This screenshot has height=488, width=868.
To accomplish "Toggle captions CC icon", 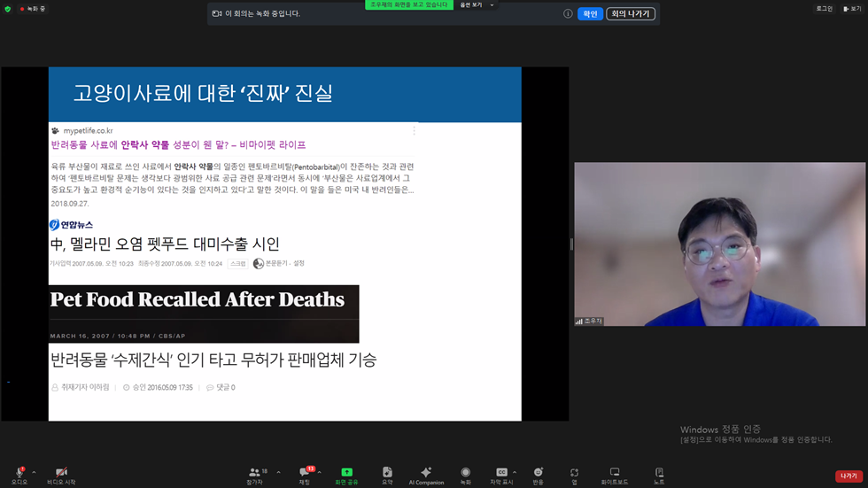I will (x=501, y=472).
